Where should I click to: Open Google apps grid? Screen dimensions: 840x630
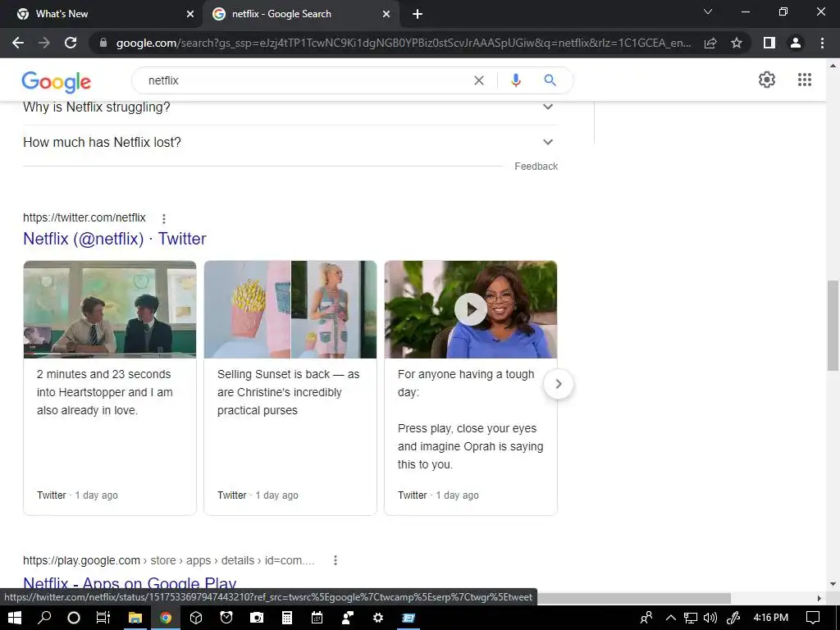pyautogui.click(x=805, y=80)
